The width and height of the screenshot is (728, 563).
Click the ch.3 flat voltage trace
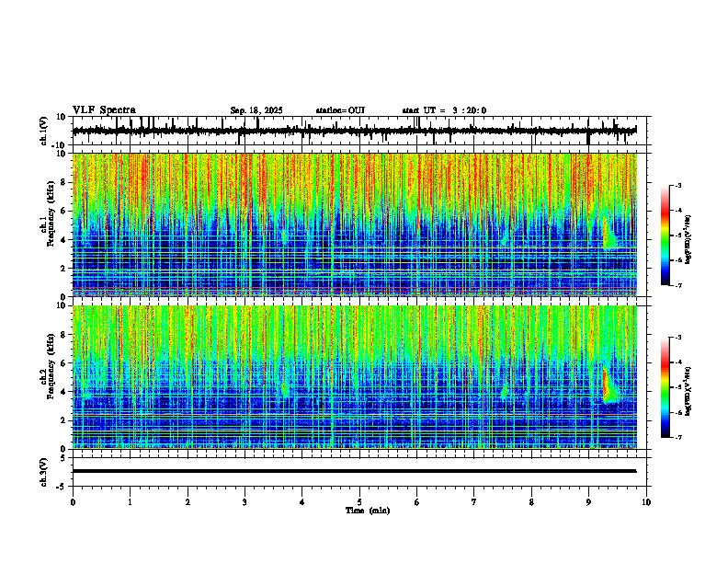pyautogui.click(x=354, y=471)
